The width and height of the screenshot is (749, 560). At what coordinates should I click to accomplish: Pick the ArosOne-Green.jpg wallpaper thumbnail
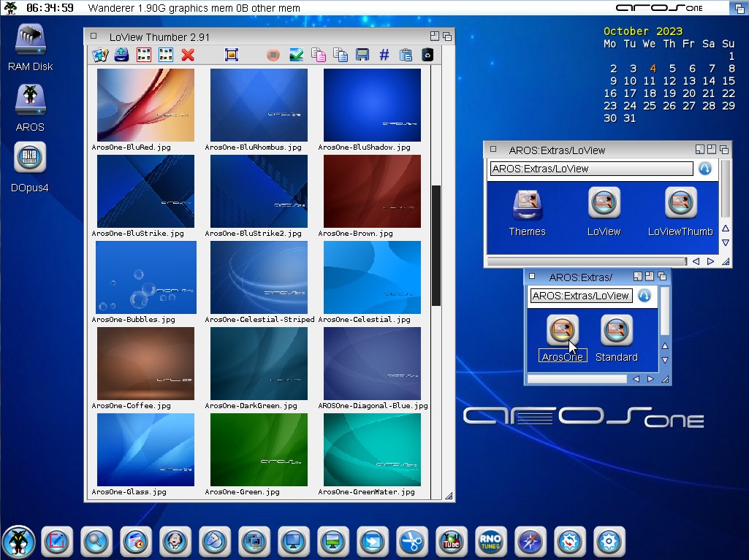pos(259,449)
